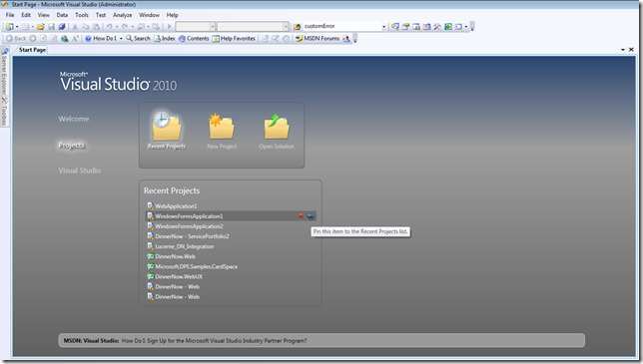Click the web globe icon in help toolbar

pyautogui.click(x=64, y=39)
